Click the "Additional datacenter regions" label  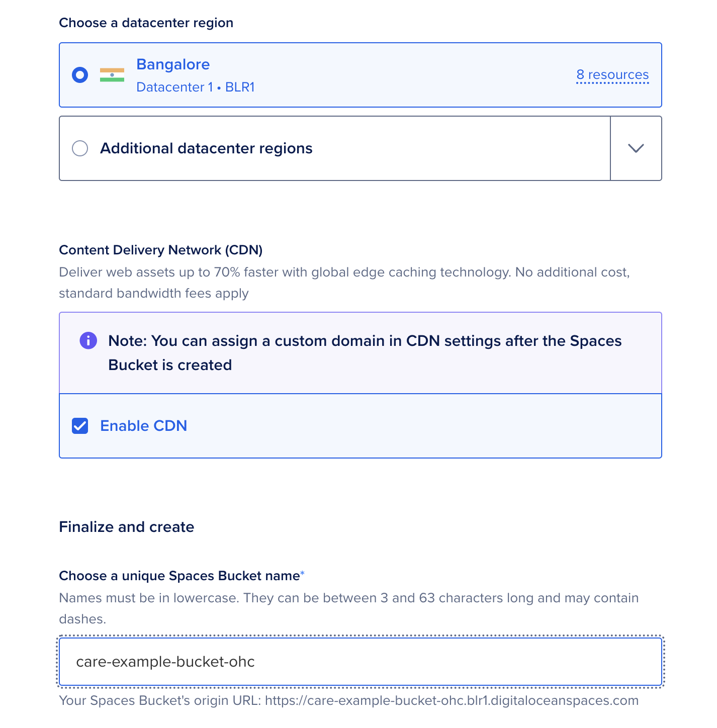click(206, 148)
